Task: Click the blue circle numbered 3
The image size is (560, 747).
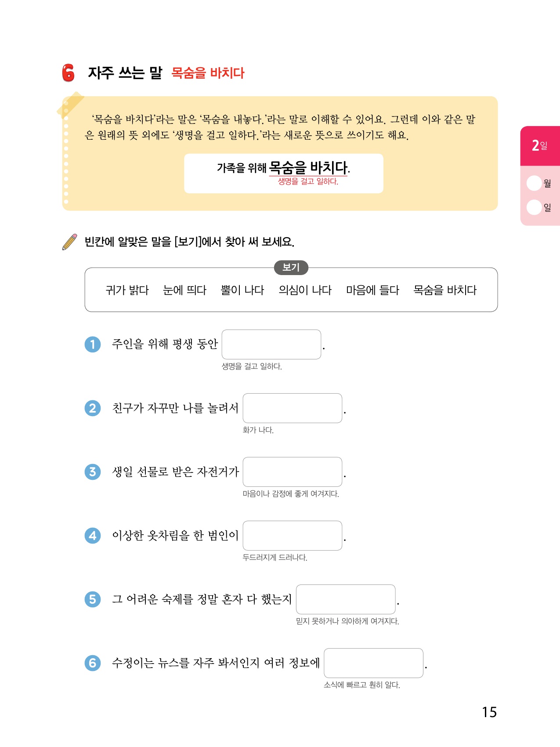Action: (93, 472)
